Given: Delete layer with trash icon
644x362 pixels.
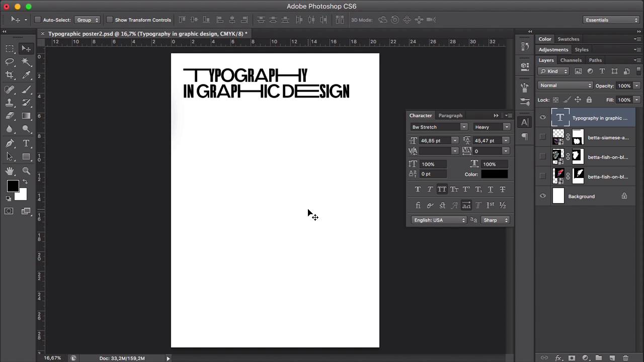Looking at the screenshot, I should [x=626, y=358].
